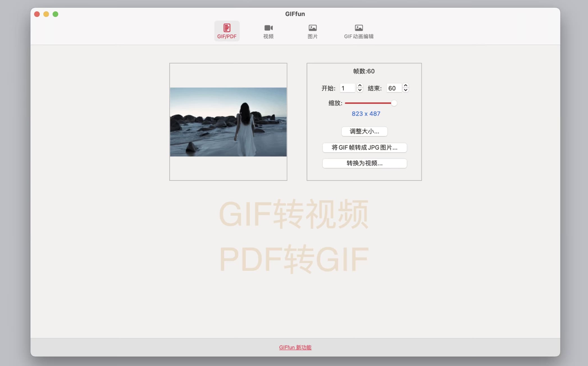Click the 结束 frame number field
This screenshot has width=588, height=366.
(x=394, y=88)
